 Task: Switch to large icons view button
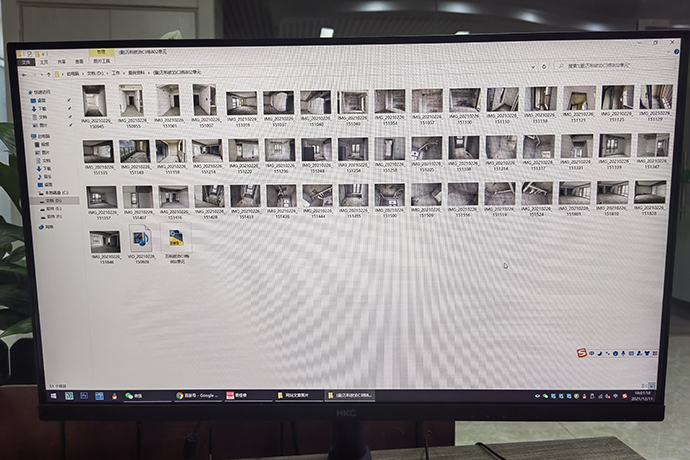click(x=652, y=386)
